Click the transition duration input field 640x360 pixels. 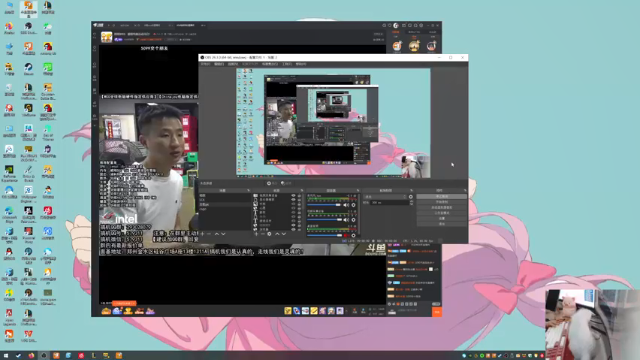click(x=390, y=202)
